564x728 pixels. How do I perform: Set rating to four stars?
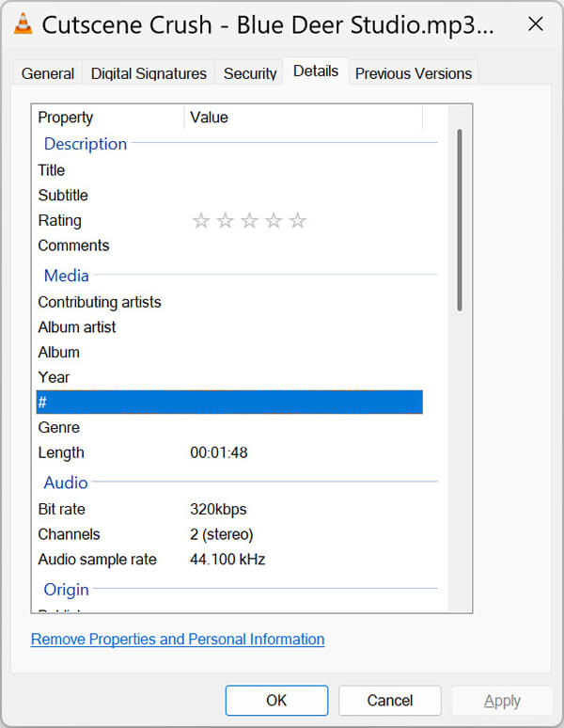coord(274,220)
